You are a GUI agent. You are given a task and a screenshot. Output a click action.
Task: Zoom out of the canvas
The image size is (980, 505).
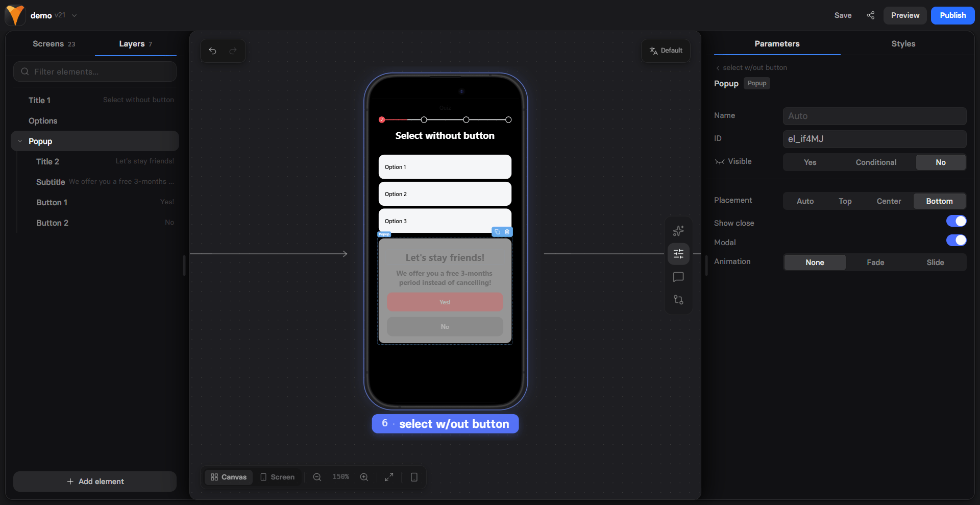click(x=317, y=477)
